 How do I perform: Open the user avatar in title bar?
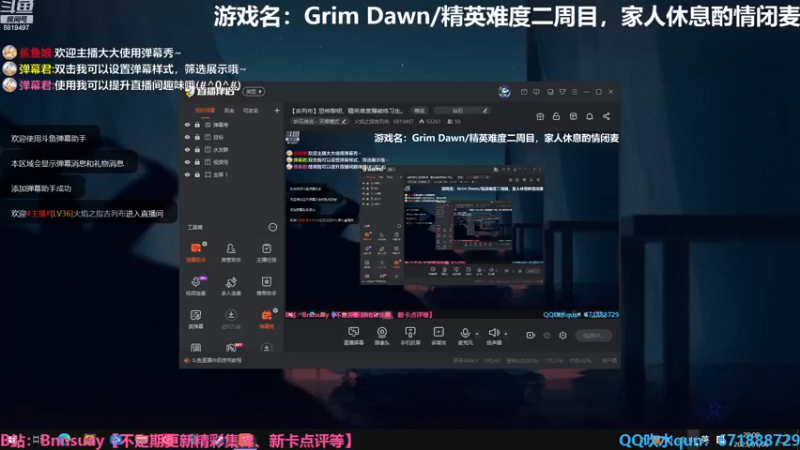tap(505, 91)
